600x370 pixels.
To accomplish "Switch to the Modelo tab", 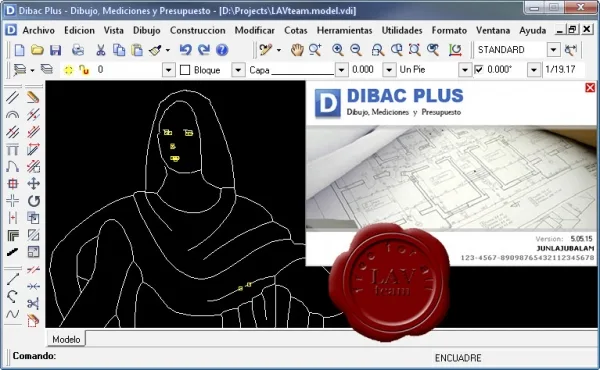I will coord(66,339).
